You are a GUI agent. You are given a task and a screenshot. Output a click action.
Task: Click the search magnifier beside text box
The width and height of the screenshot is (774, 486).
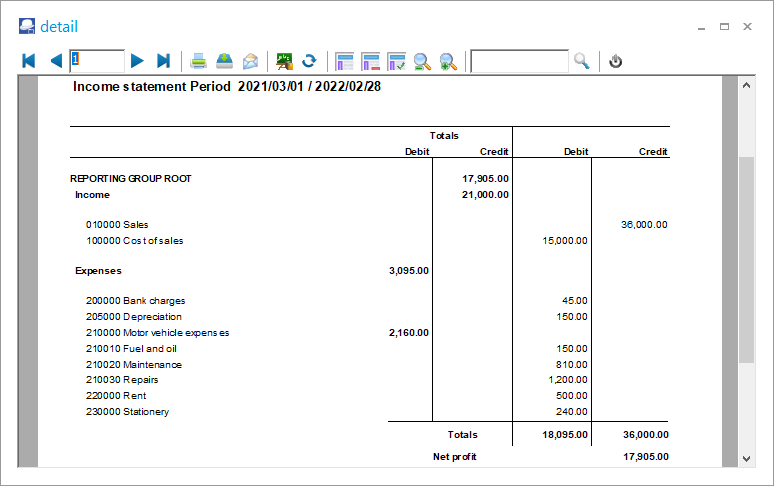tap(582, 61)
